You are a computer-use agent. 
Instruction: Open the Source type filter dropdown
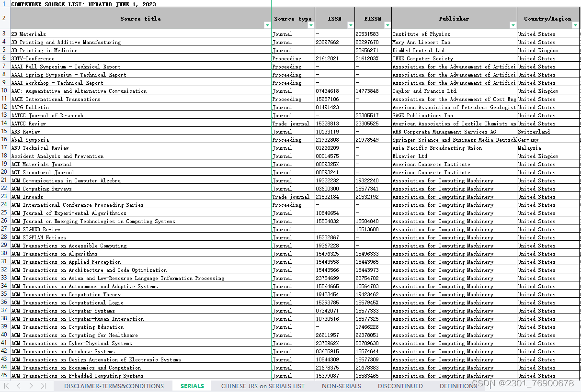[x=311, y=25]
